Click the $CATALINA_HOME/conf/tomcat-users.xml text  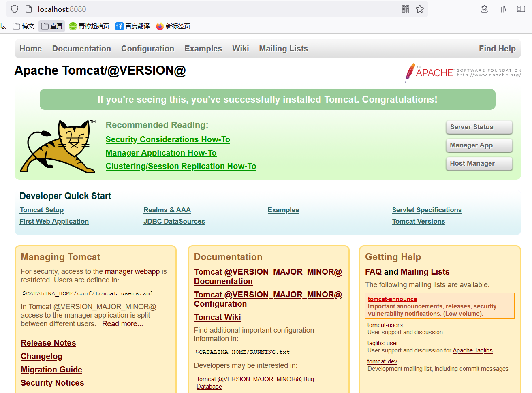point(88,293)
